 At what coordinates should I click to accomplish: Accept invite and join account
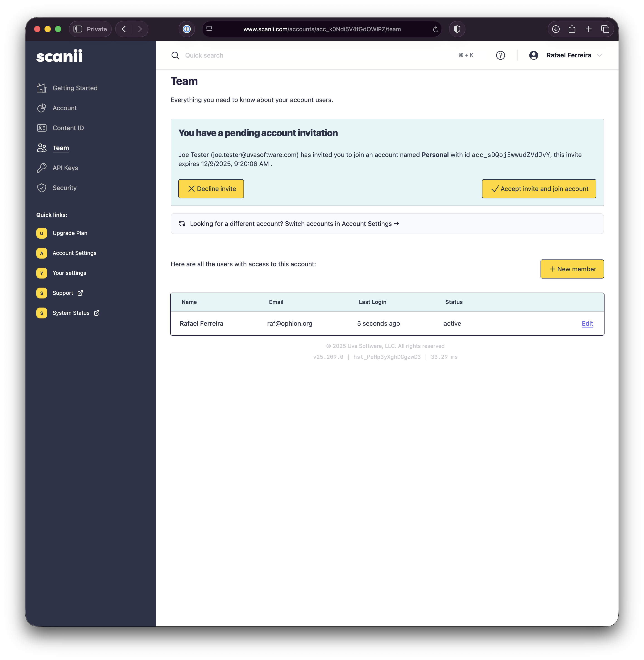click(x=539, y=189)
